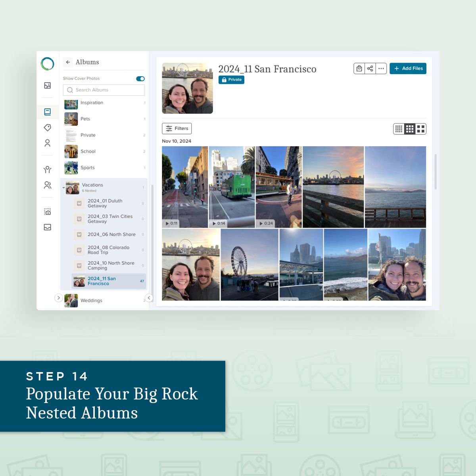Open the 2024_08 Colorado Road Trip album
476x476 pixels.
pyautogui.click(x=108, y=250)
